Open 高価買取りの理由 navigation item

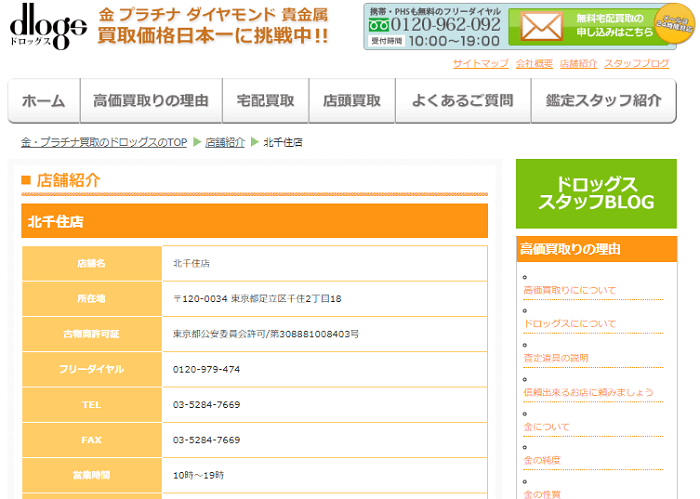151,101
